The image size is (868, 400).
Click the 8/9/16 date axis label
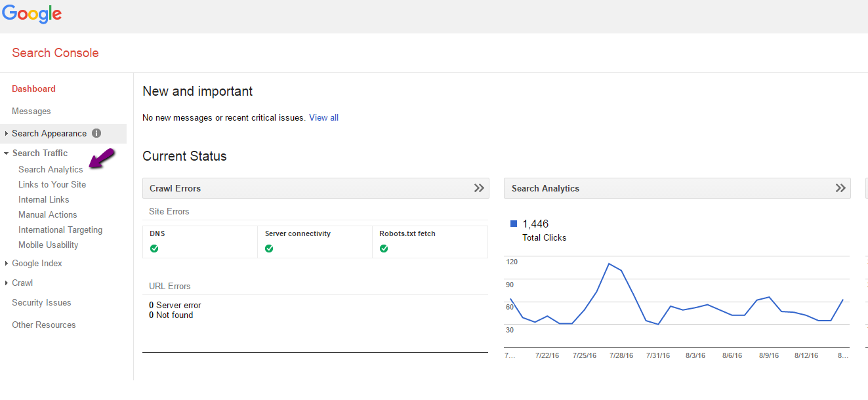point(769,355)
